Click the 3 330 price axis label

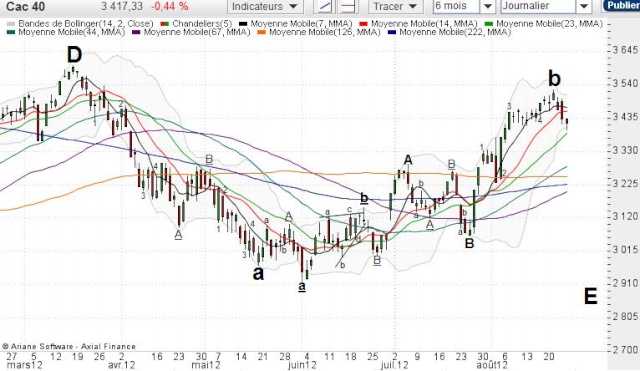625,150
